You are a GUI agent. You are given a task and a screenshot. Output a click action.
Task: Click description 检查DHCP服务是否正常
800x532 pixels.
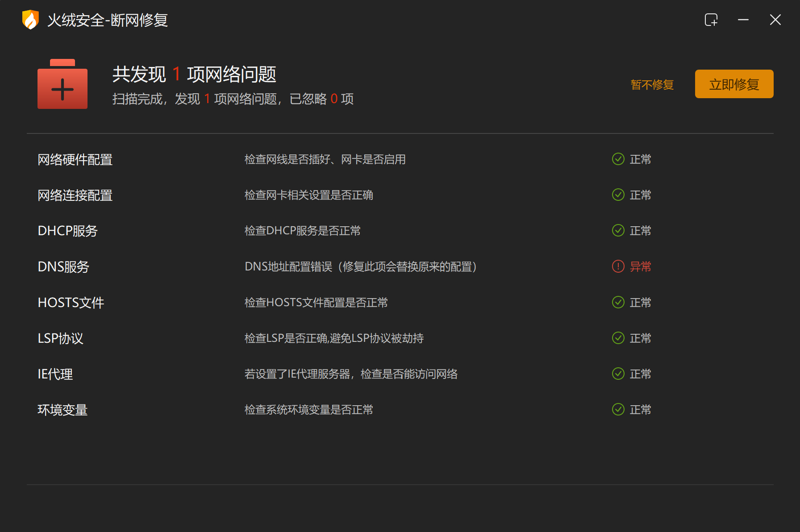pyautogui.click(x=303, y=231)
